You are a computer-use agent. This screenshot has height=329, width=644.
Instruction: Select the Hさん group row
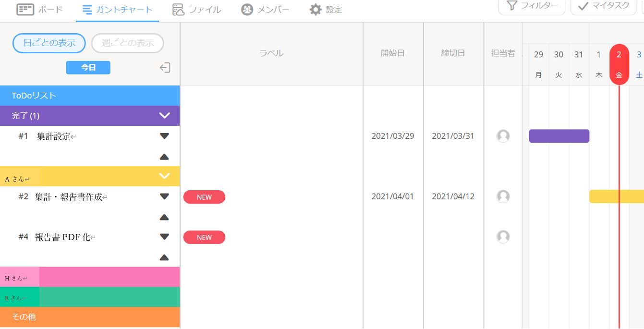pyautogui.click(x=90, y=277)
